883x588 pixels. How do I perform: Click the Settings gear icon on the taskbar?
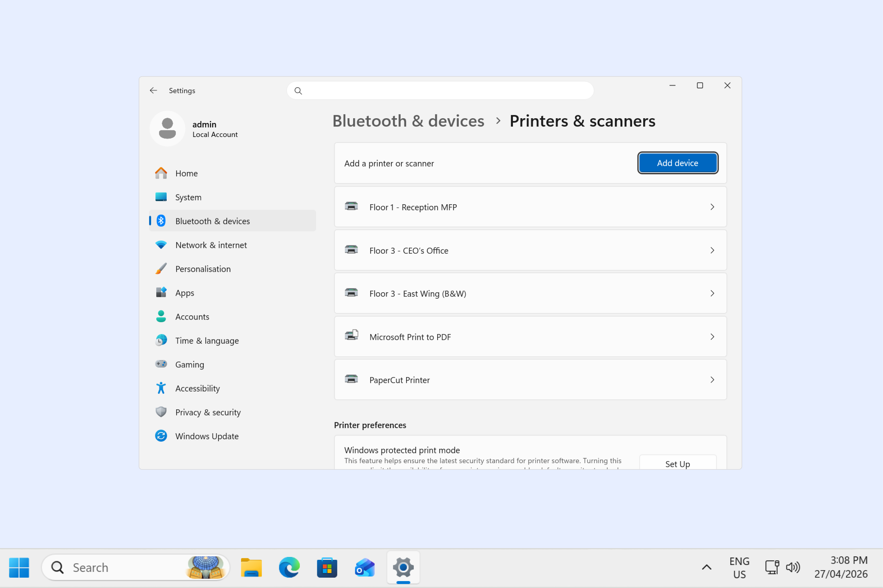tap(403, 567)
